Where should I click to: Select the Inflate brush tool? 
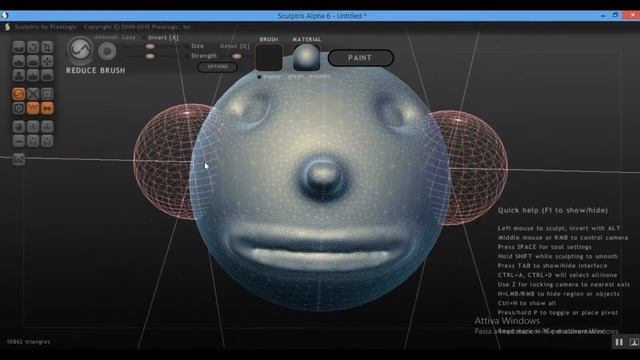tap(19, 76)
